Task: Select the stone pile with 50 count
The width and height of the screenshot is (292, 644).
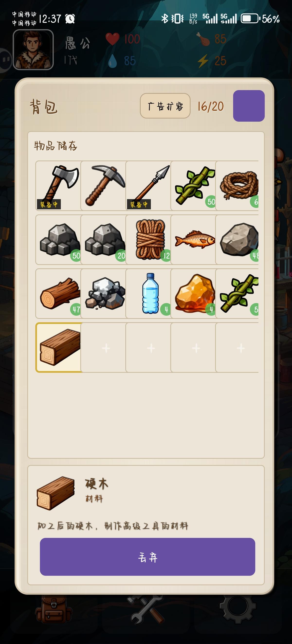Action: (x=58, y=239)
